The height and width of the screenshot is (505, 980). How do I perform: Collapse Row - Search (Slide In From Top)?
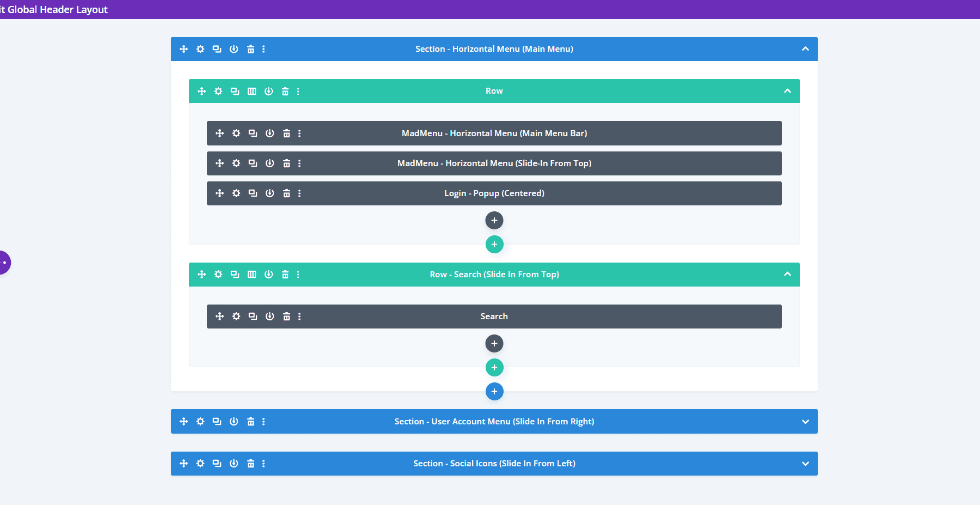[x=787, y=274]
